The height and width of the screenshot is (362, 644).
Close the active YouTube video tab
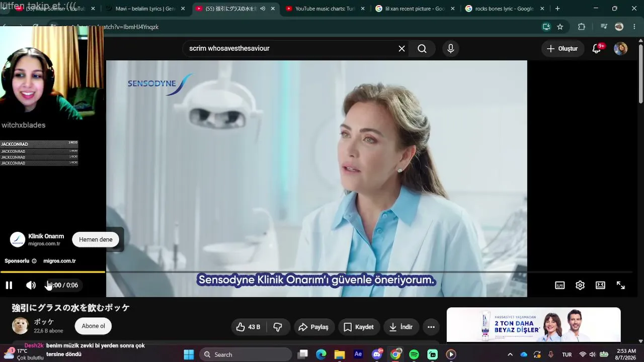pos(273,9)
